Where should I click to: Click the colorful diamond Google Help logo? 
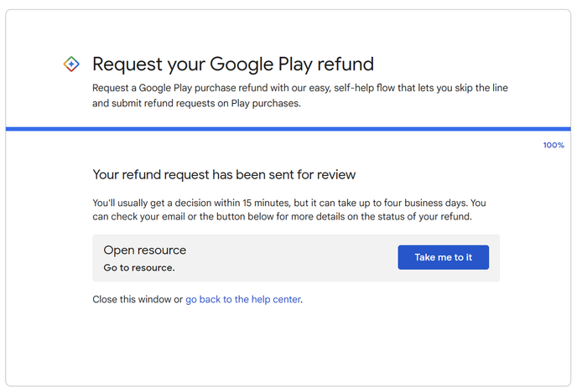(x=71, y=64)
